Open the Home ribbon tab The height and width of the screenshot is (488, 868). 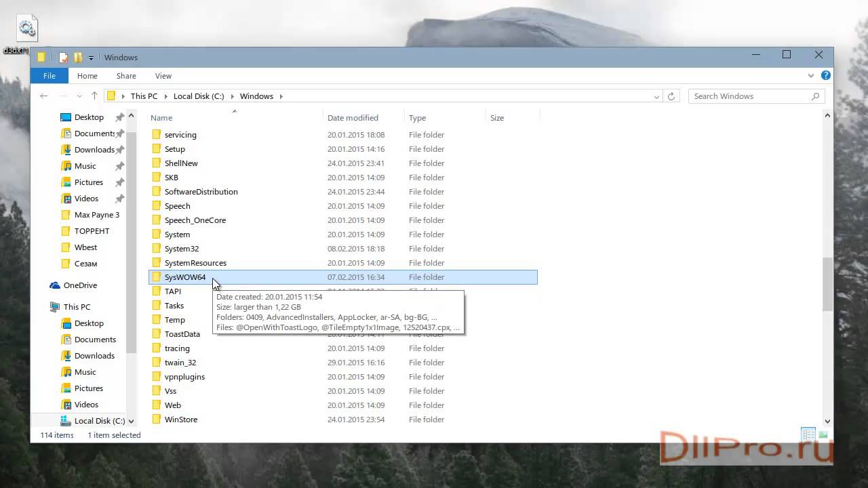tap(87, 76)
